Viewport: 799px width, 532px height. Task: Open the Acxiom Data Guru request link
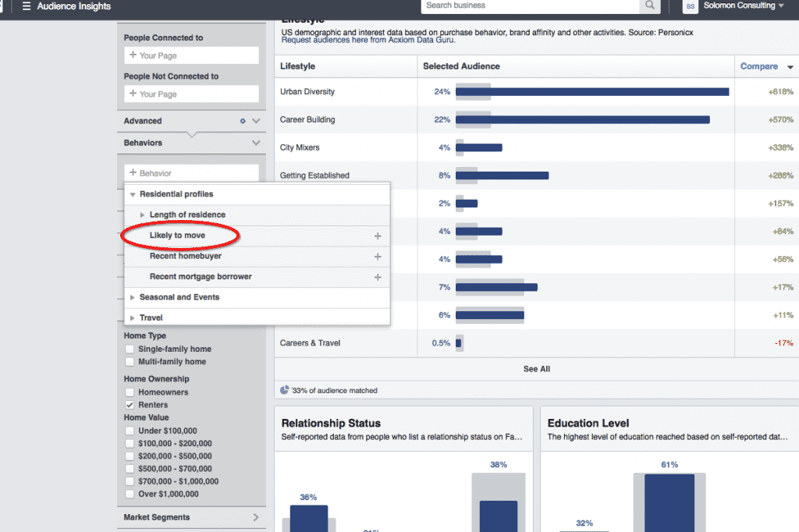368,40
